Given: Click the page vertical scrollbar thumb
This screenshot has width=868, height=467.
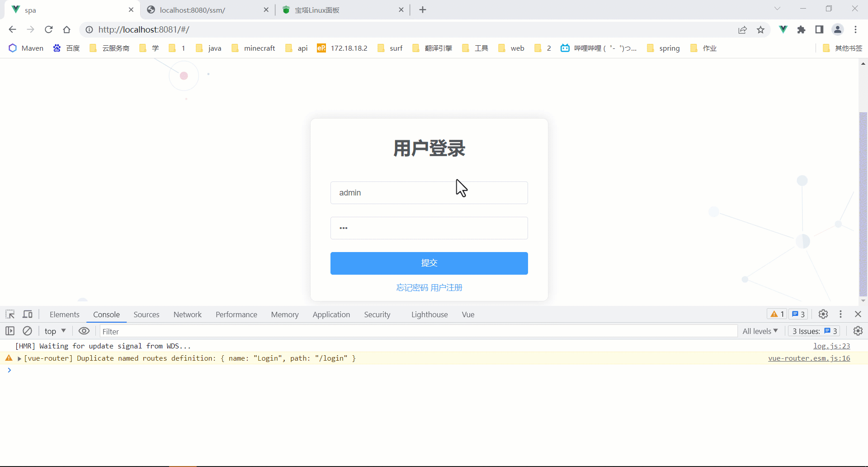Looking at the screenshot, I should [x=863, y=204].
